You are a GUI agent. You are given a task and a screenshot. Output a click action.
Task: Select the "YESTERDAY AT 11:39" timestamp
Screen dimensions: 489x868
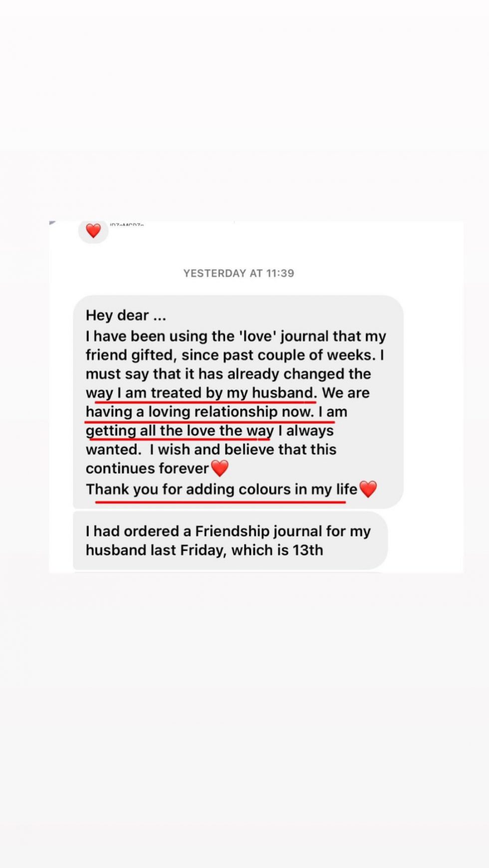239,273
